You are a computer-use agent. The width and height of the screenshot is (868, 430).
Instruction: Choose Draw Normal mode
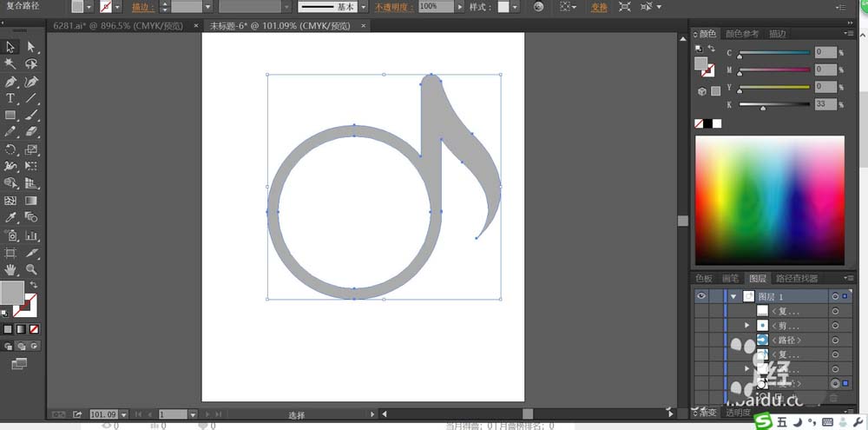tap(9, 346)
